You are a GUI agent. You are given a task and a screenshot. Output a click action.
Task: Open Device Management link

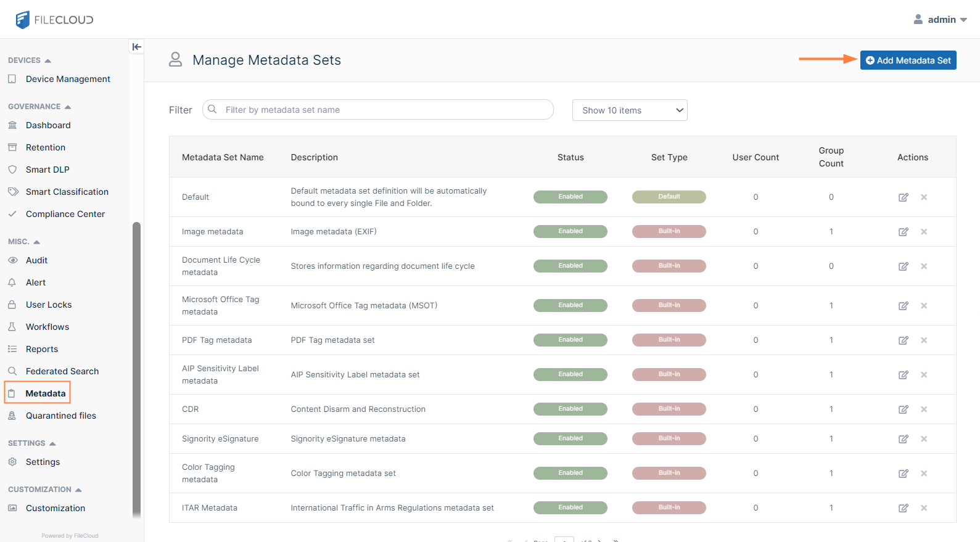click(x=68, y=79)
